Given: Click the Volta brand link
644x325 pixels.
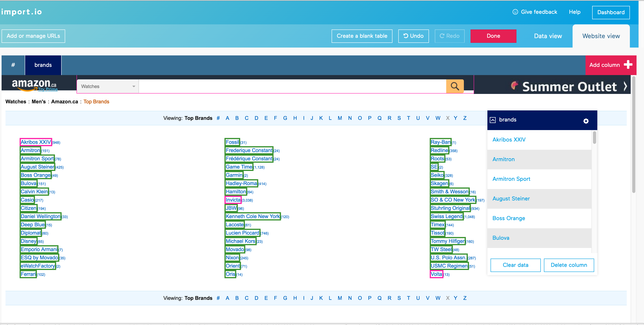Looking at the screenshot, I should [x=436, y=274].
